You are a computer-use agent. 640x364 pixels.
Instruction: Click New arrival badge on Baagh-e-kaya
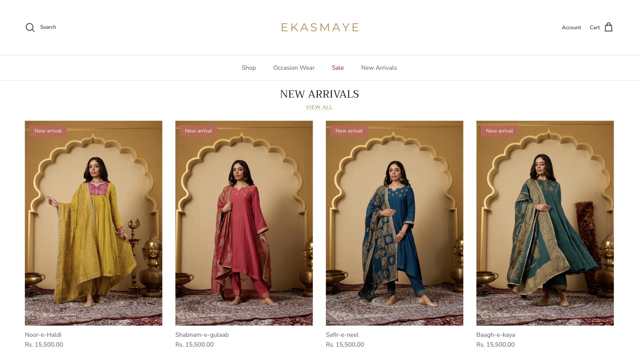(x=499, y=131)
